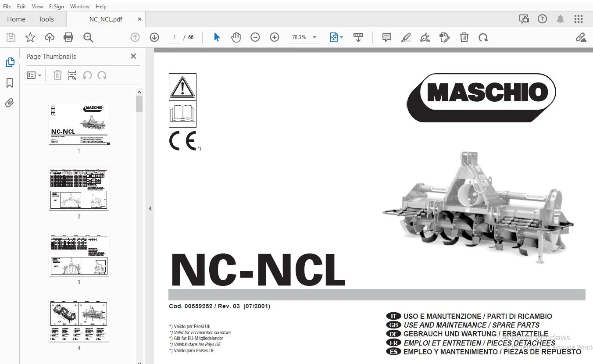Switch to the Tools tab
The width and height of the screenshot is (593, 364).
tap(46, 19)
